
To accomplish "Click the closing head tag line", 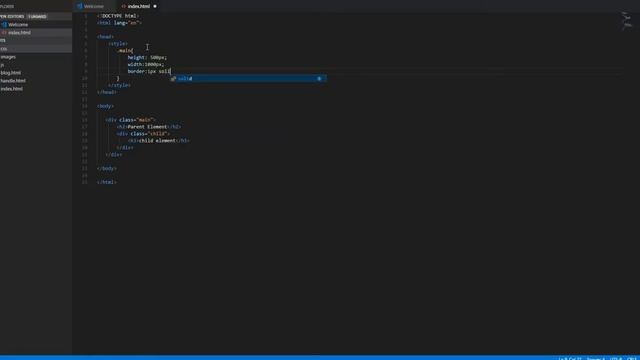I will tap(107, 92).
